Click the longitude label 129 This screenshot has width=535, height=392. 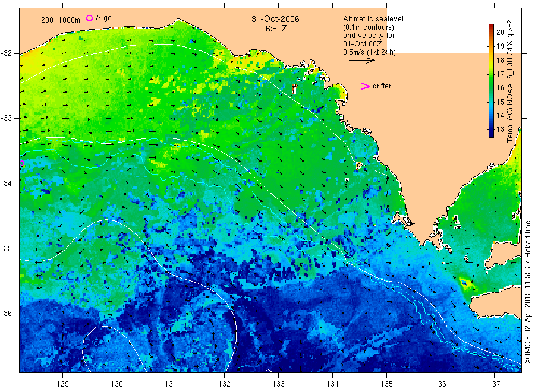63,384
